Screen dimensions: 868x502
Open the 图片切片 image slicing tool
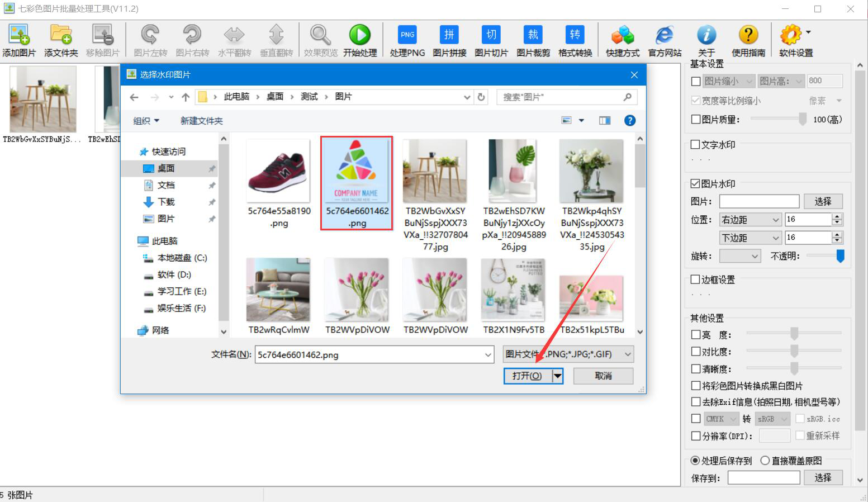491,40
